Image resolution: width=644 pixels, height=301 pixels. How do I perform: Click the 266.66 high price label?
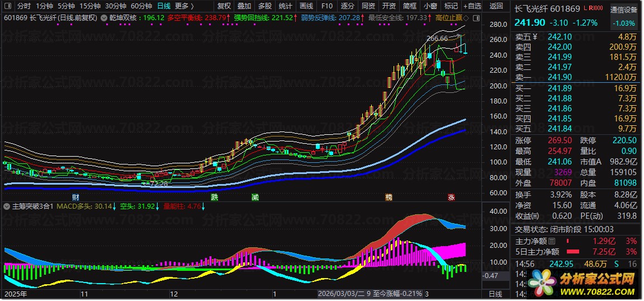[437, 38]
